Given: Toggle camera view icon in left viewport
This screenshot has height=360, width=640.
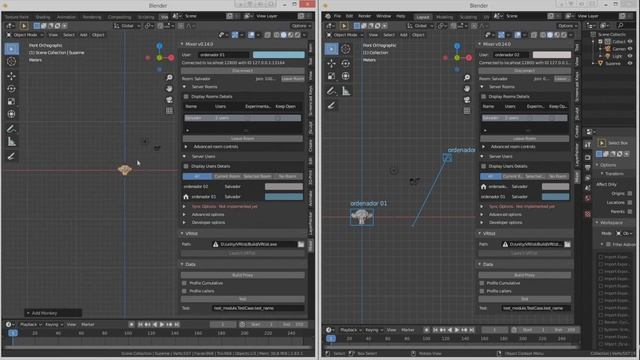Looking at the screenshot, I should [169, 100].
